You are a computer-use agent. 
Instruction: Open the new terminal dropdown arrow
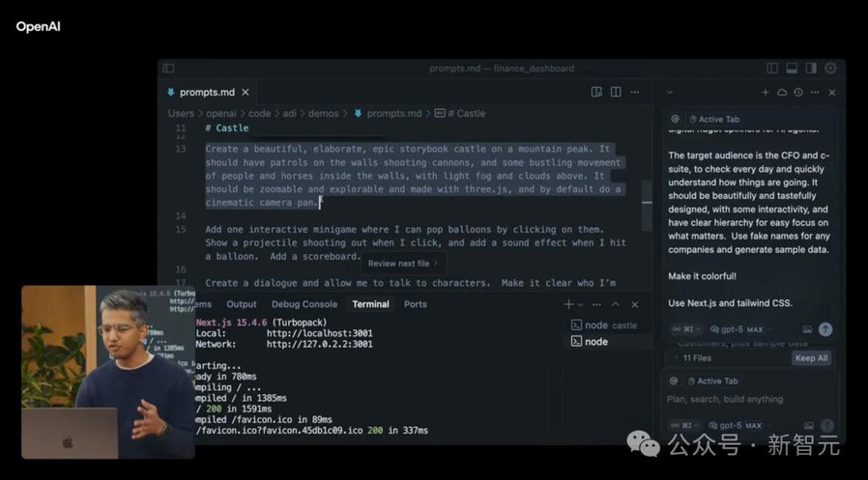[580, 305]
